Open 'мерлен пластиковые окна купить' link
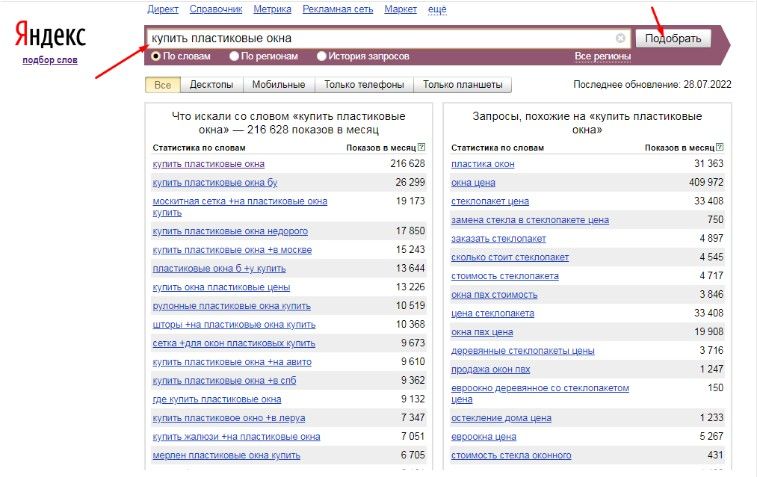This screenshot has height=477, width=757. 226,455
